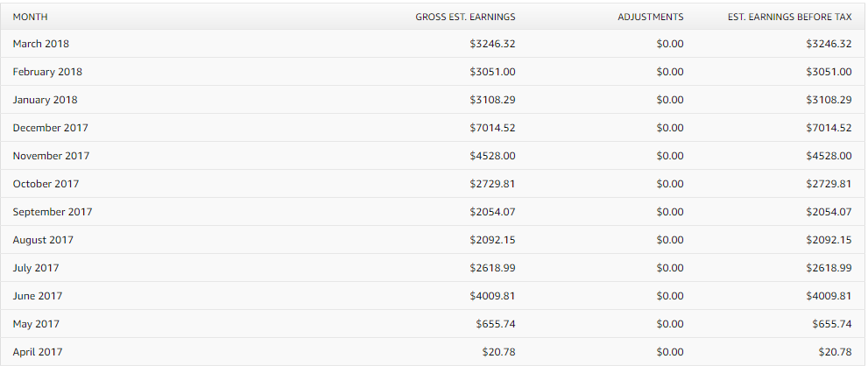Select the January 2018 row label

click(x=45, y=100)
